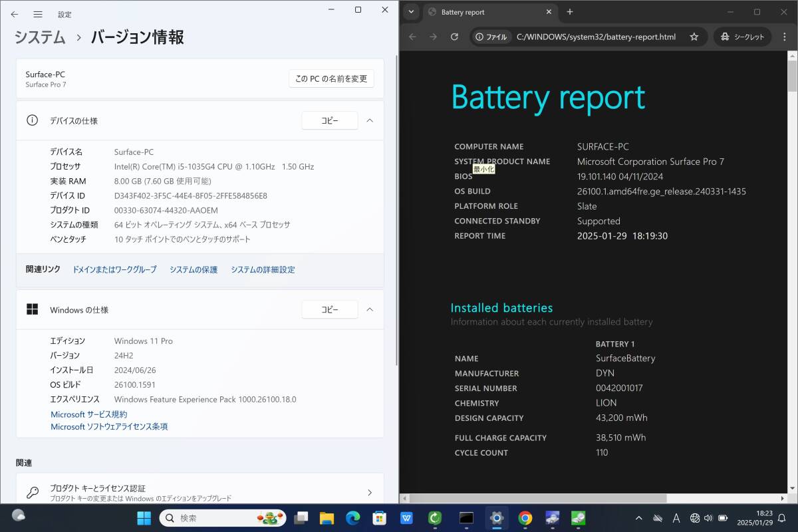
Task: Copy the Windows specifications
Action: tap(330, 309)
